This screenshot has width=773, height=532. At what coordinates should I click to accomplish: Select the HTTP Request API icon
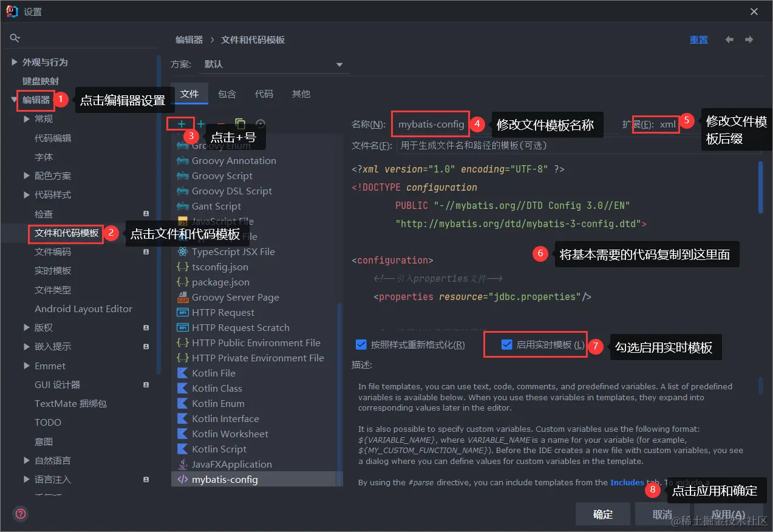pos(182,312)
